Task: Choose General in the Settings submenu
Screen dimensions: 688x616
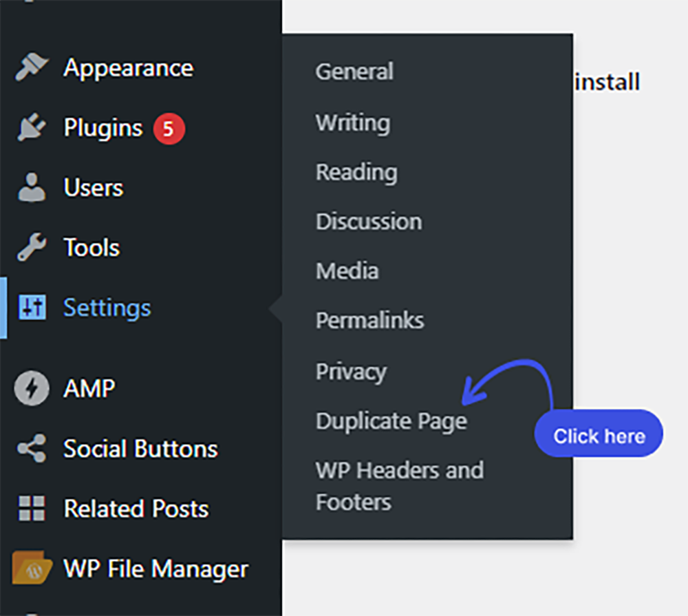Action: coord(354,72)
